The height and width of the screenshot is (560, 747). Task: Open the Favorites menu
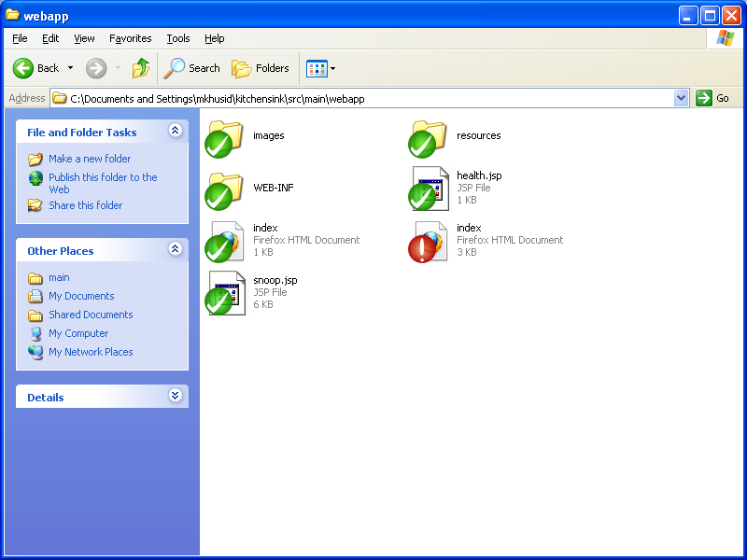coord(130,38)
